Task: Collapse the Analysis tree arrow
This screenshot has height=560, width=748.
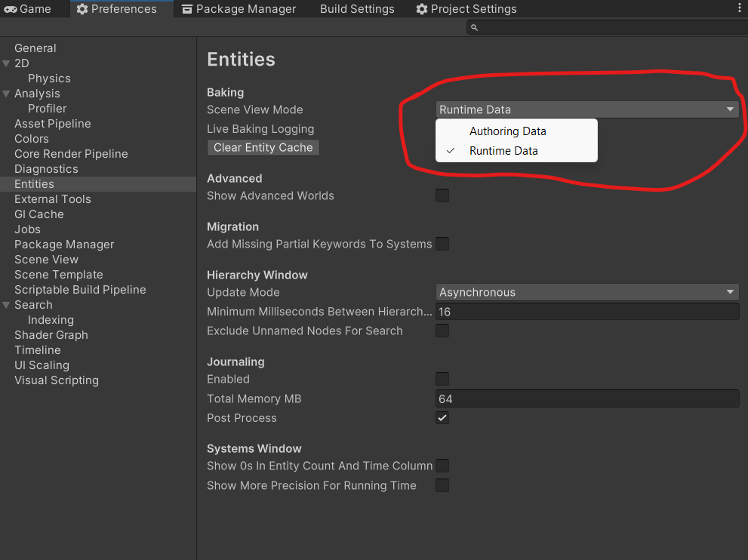Action: coord(7,94)
